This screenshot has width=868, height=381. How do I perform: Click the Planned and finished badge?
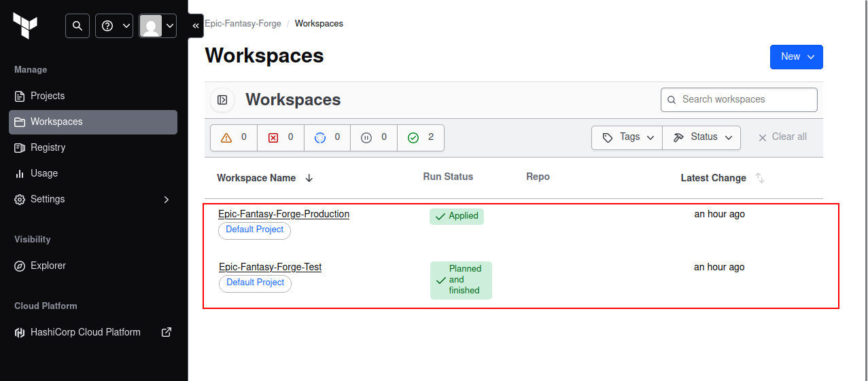click(x=461, y=280)
